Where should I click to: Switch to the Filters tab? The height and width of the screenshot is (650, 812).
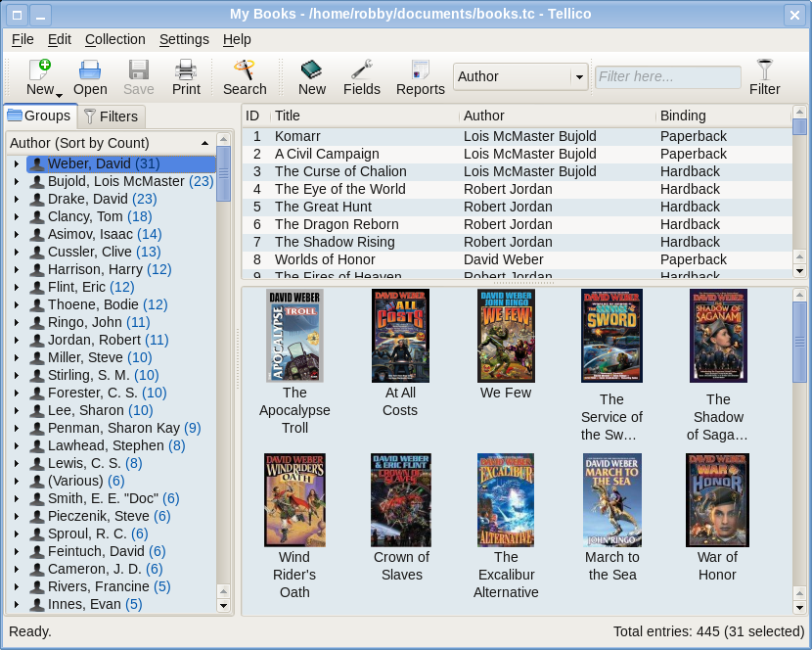(x=112, y=116)
